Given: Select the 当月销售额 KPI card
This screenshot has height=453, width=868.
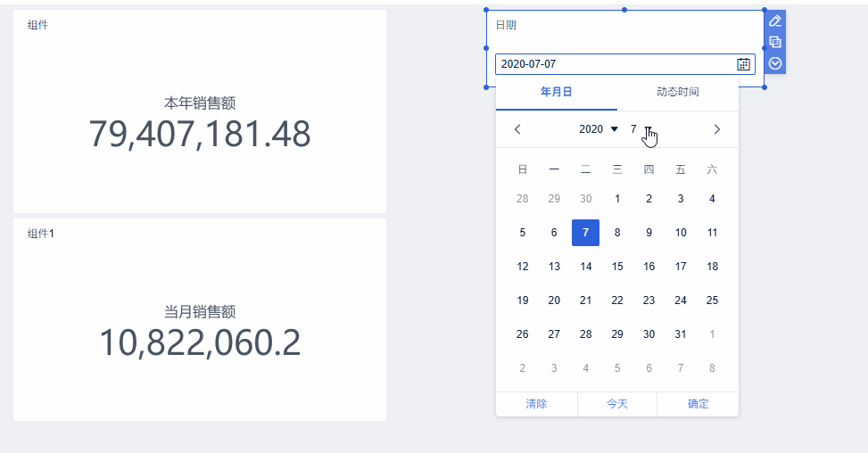Looking at the screenshot, I should coord(200,320).
